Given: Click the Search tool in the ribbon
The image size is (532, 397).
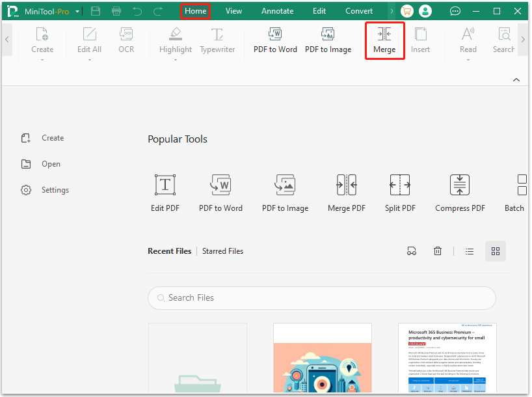Looking at the screenshot, I should [x=504, y=40].
